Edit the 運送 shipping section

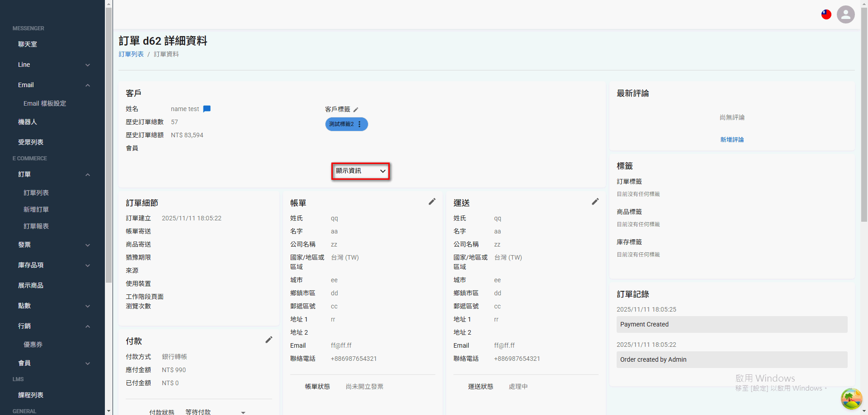pos(595,201)
